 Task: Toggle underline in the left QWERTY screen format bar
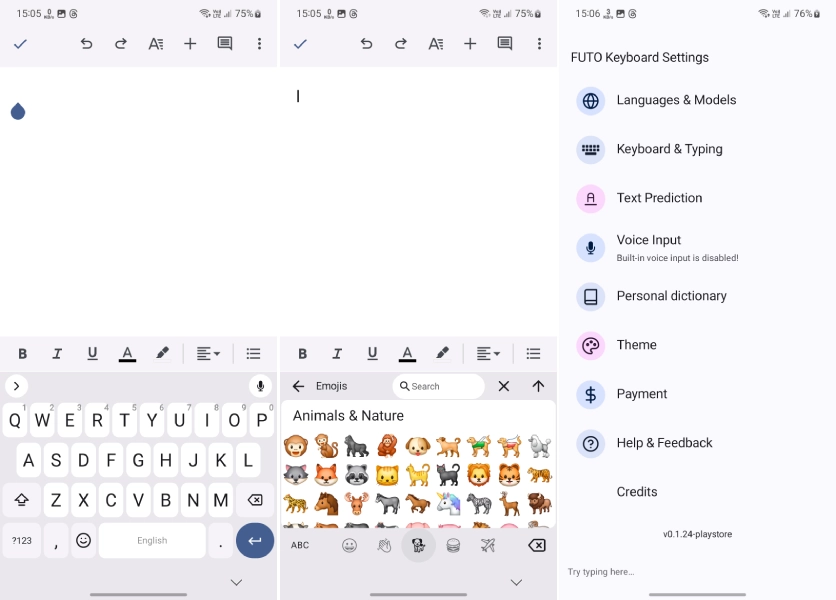(x=92, y=354)
